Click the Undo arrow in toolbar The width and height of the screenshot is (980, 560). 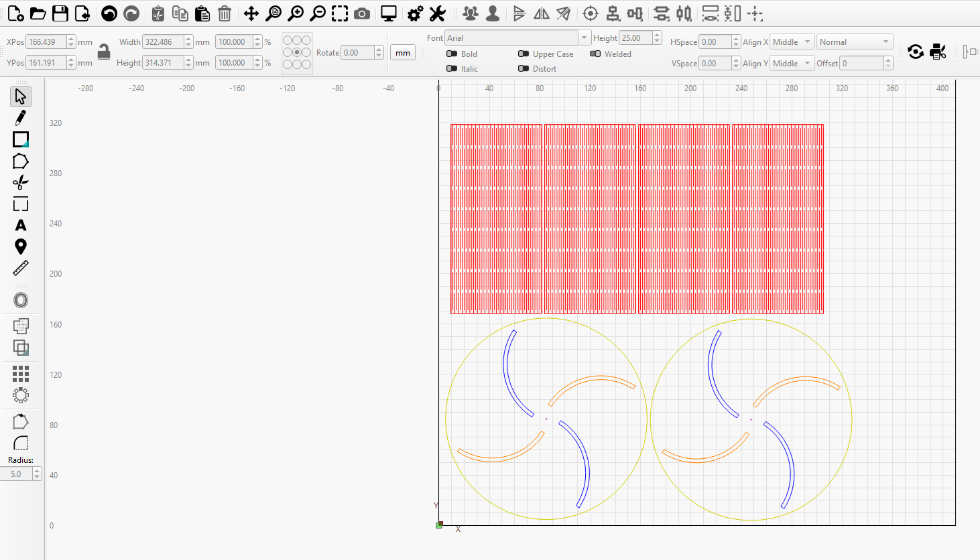pos(109,13)
